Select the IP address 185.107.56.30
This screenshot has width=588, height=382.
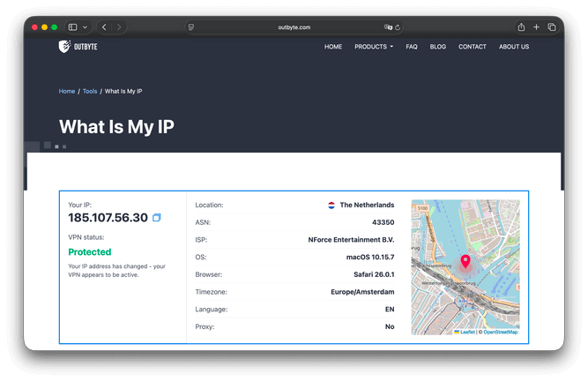pos(108,218)
